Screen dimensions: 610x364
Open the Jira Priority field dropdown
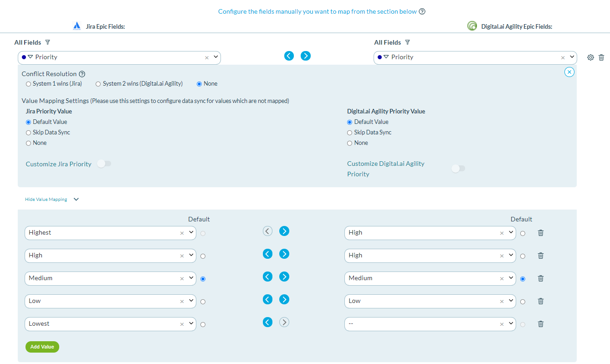215,57
